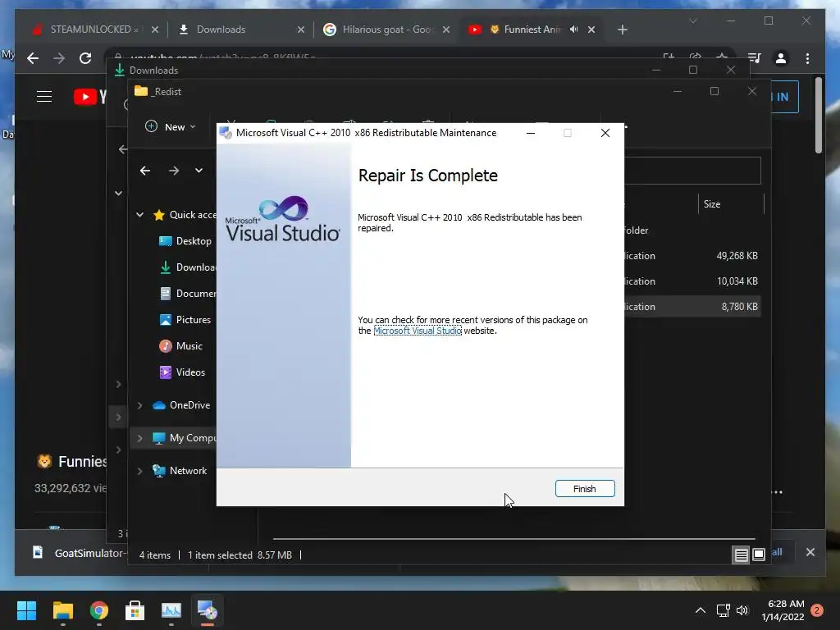Go back a page in Chrome

point(33,58)
